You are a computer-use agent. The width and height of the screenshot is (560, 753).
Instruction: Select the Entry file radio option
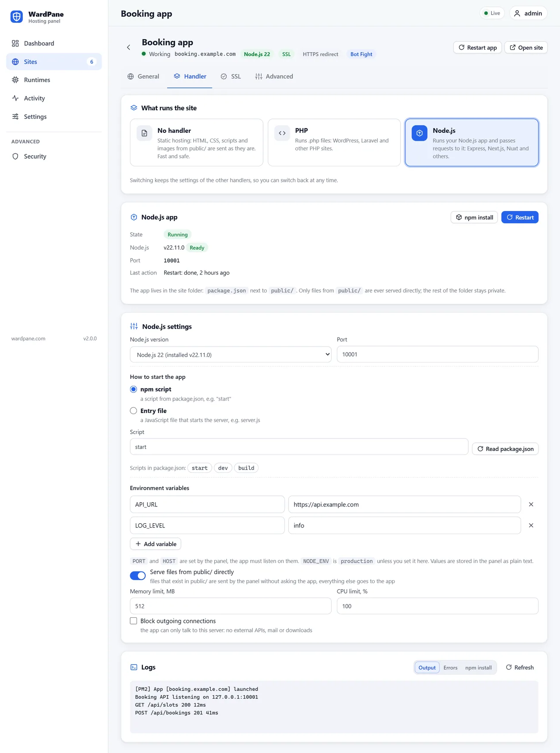click(134, 411)
